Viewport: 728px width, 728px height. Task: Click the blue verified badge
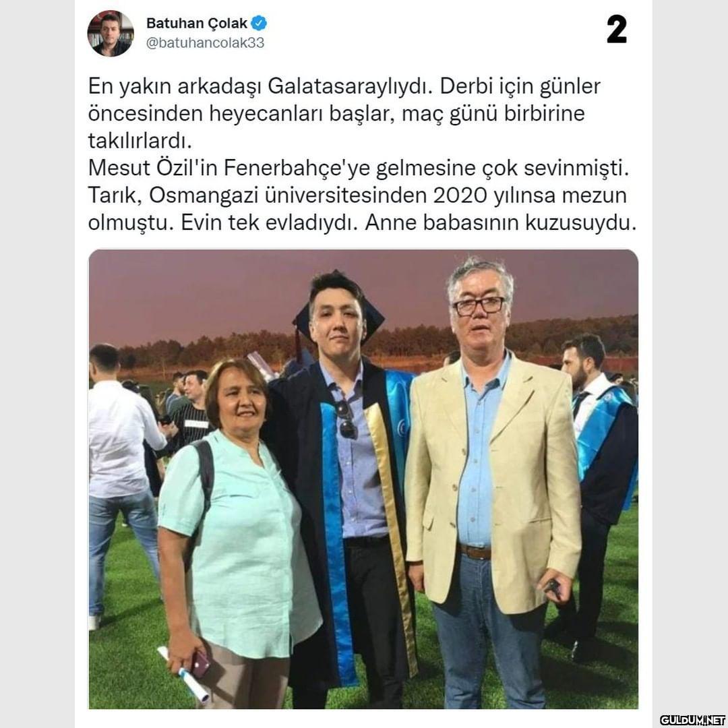point(259,22)
